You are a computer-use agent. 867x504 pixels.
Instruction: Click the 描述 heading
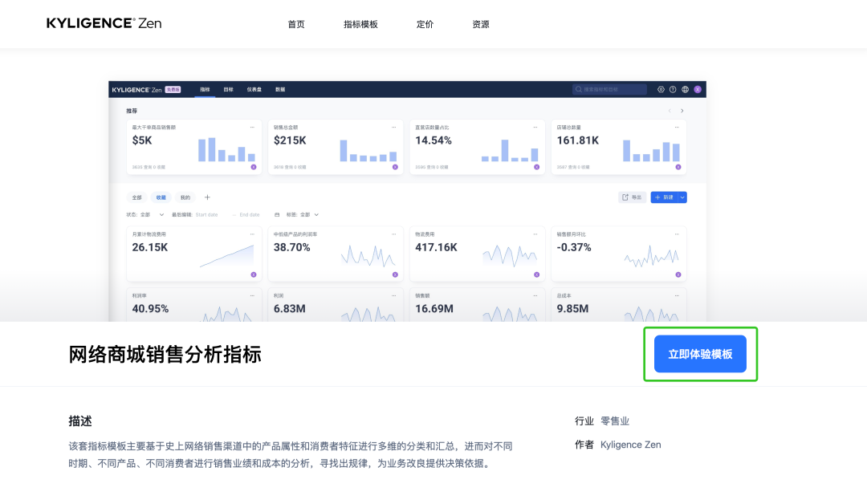pyautogui.click(x=80, y=421)
